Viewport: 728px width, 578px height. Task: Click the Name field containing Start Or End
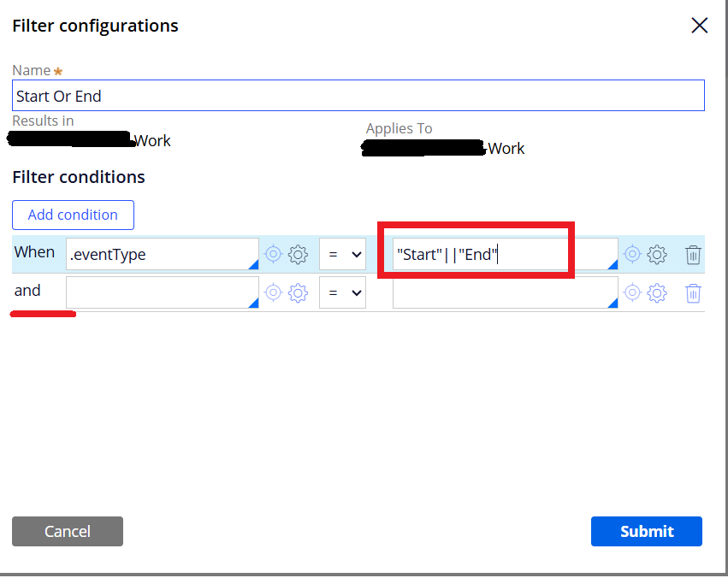click(x=359, y=95)
